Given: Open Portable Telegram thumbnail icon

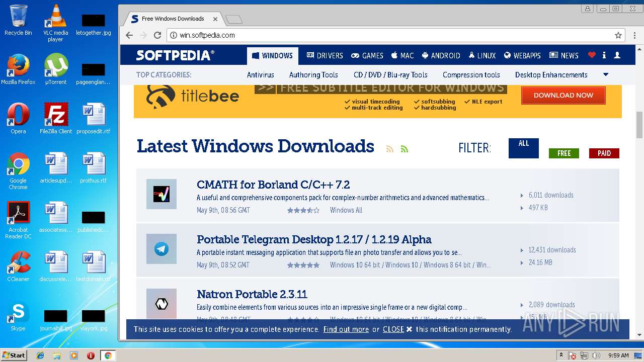Looking at the screenshot, I should pos(162,249).
